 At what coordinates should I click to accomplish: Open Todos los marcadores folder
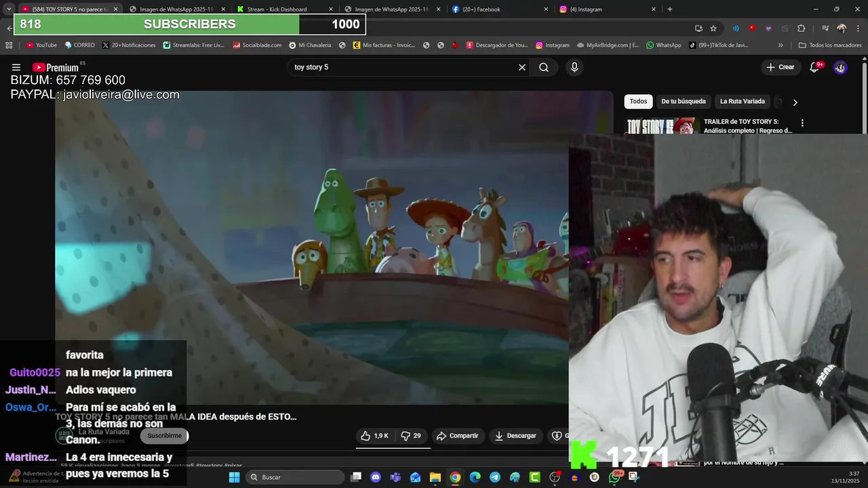tap(830, 45)
